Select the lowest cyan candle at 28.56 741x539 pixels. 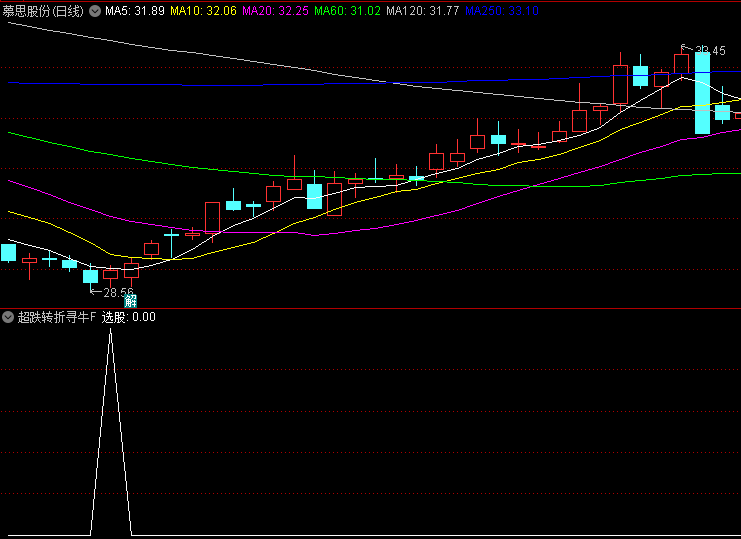click(x=90, y=276)
